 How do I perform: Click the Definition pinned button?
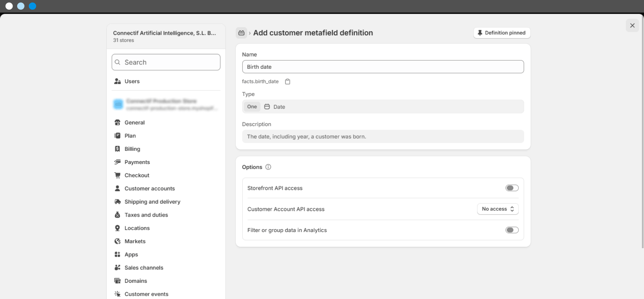[502, 33]
